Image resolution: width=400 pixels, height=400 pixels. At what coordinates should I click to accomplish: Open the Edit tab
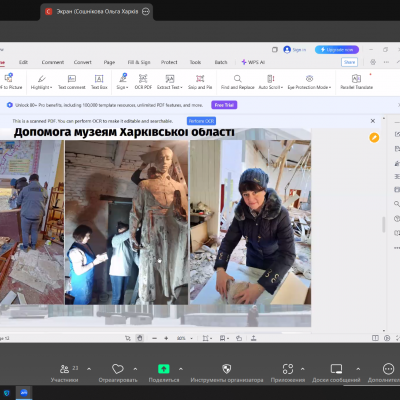(23, 62)
